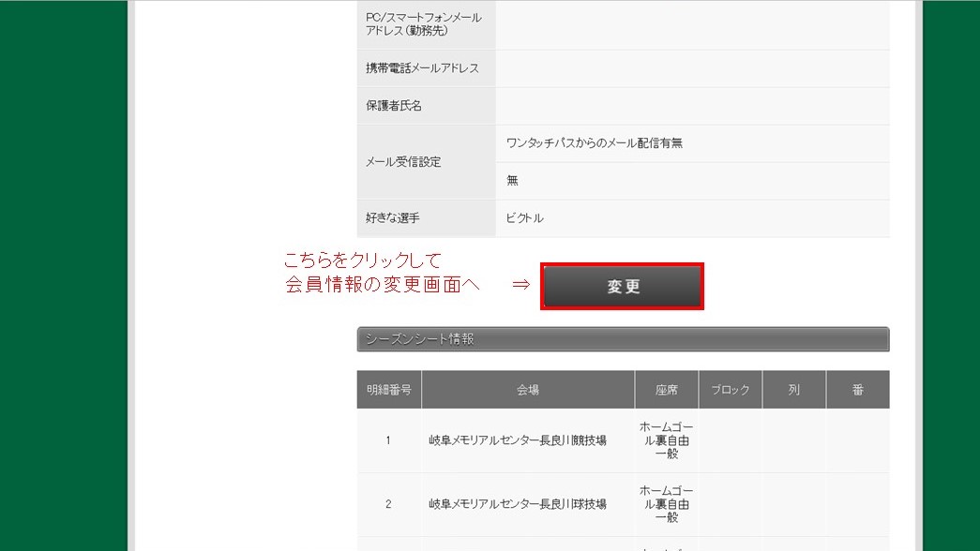Click the red arrow pointing to 変更
The width and height of the screenshot is (980, 551).
520,286
